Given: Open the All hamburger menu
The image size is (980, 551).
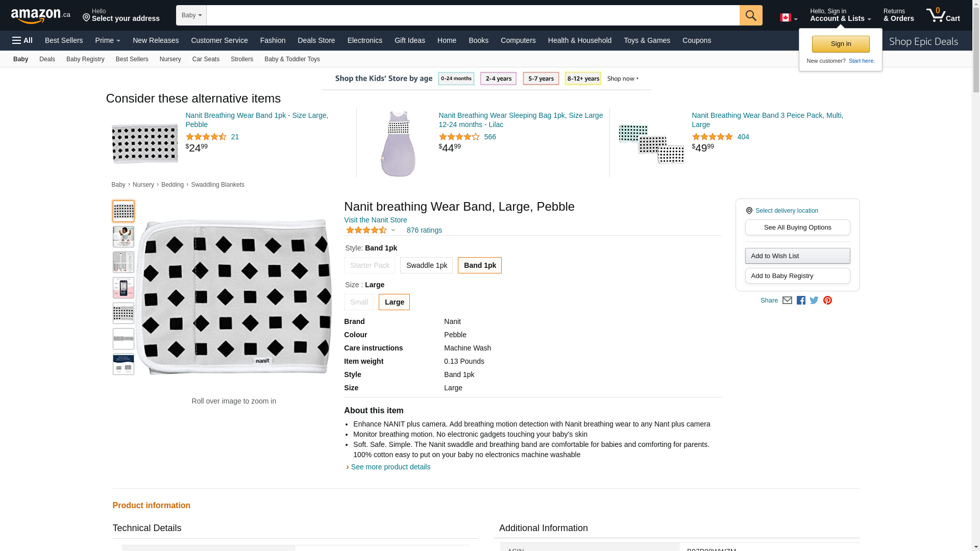Looking at the screenshot, I should pos(22,40).
